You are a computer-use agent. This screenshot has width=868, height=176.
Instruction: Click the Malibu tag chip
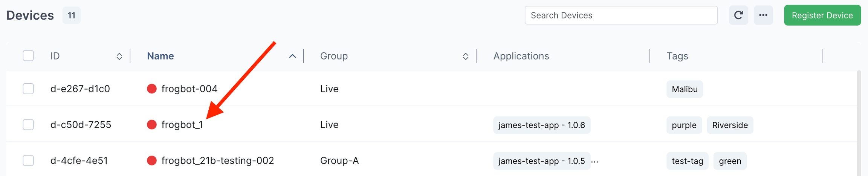[x=684, y=89]
